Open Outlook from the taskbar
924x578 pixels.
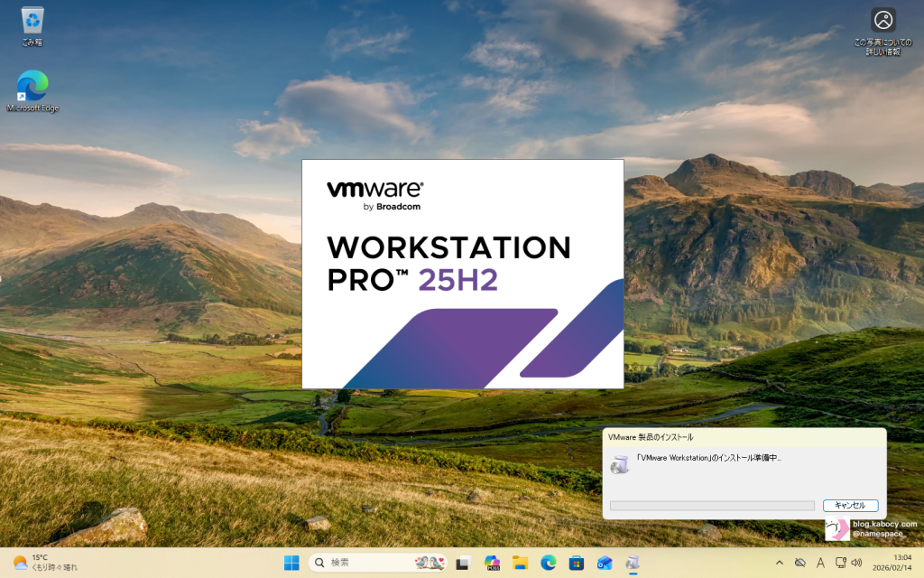605,563
